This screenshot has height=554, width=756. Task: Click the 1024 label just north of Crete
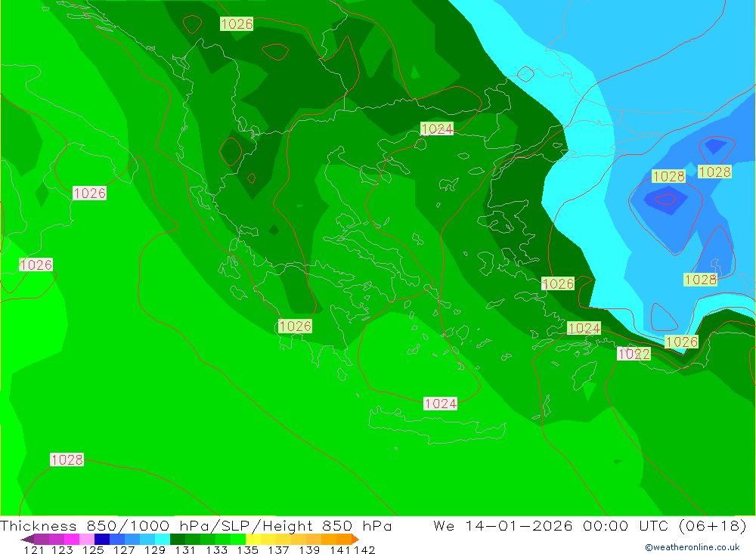click(440, 404)
